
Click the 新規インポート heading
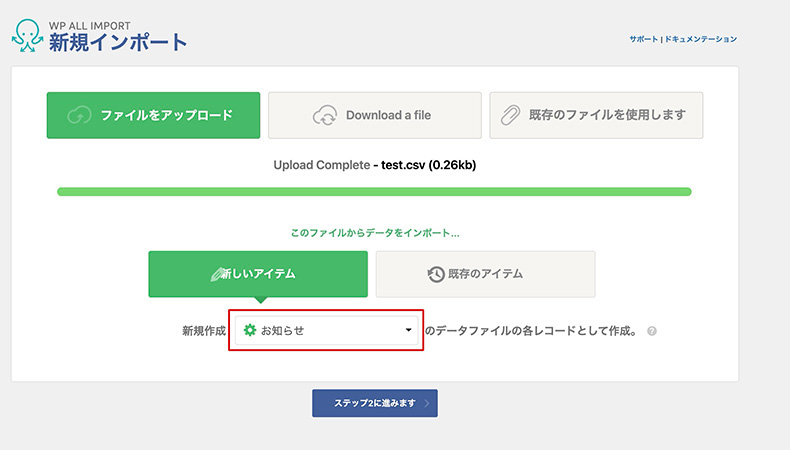(118, 42)
